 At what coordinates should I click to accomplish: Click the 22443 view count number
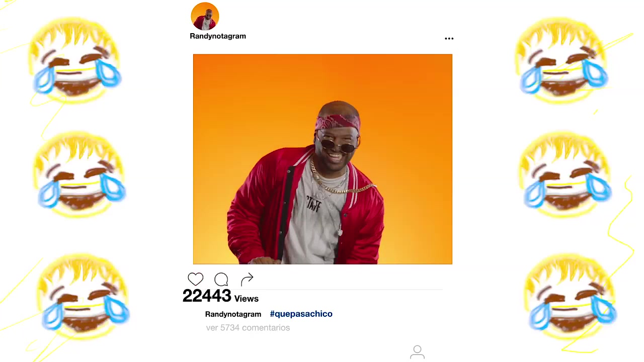point(207,296)
